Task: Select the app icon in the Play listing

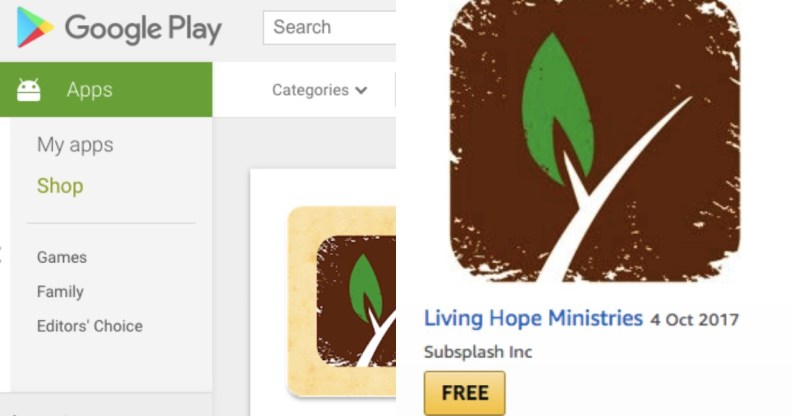Action: [341, 301]
